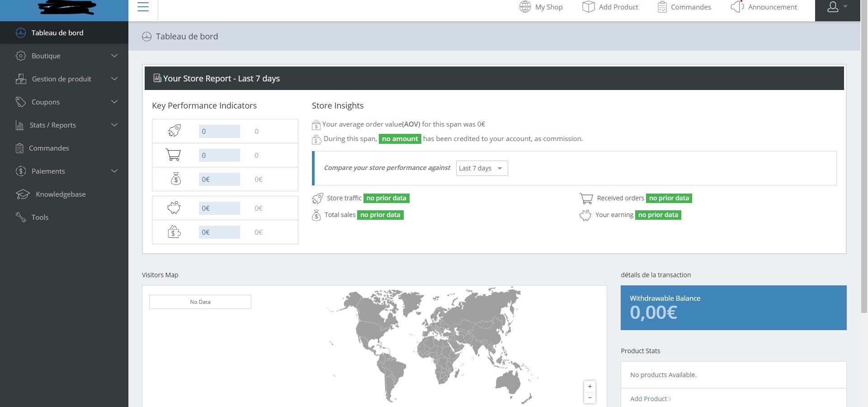Click the Store Report chart icon in header
This screenshot has height=407, width=868.
point(157,78)
